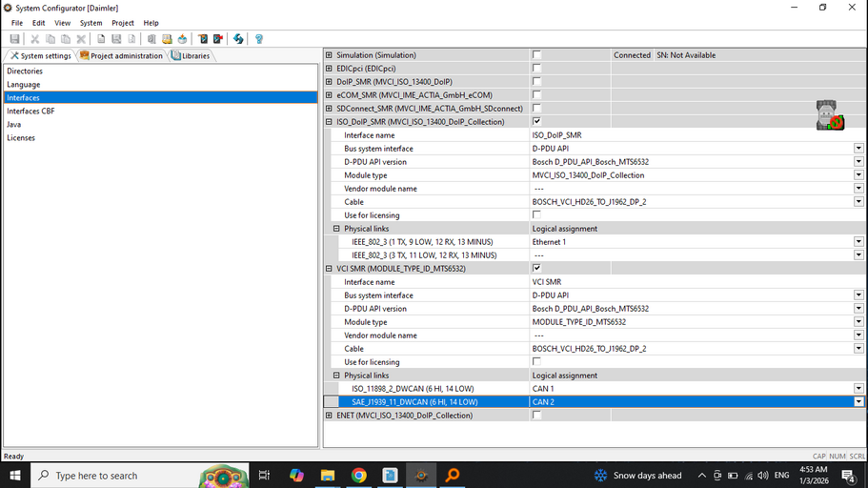
Task: Click the Copy toolbar icon
Action: tap(50, 39)
